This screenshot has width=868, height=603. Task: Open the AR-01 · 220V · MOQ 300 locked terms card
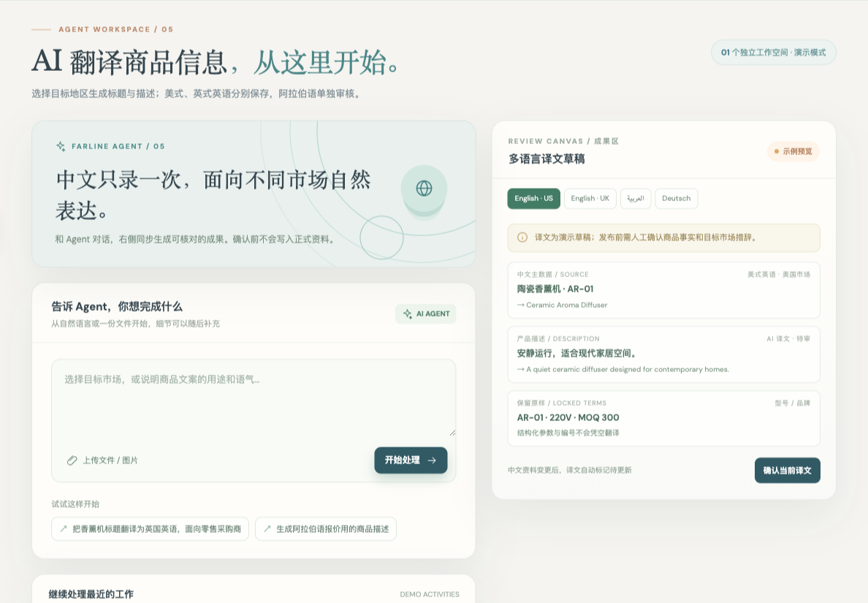coord(663,419)
